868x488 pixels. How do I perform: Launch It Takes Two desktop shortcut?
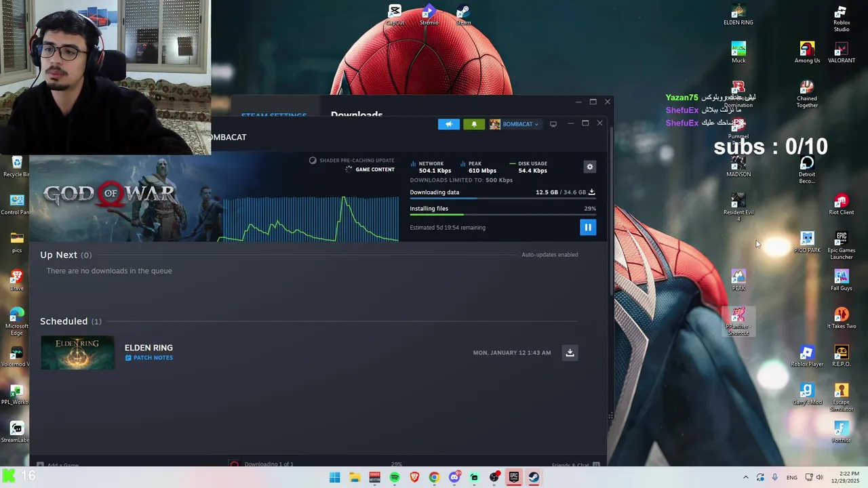click(x=842, y=319)
